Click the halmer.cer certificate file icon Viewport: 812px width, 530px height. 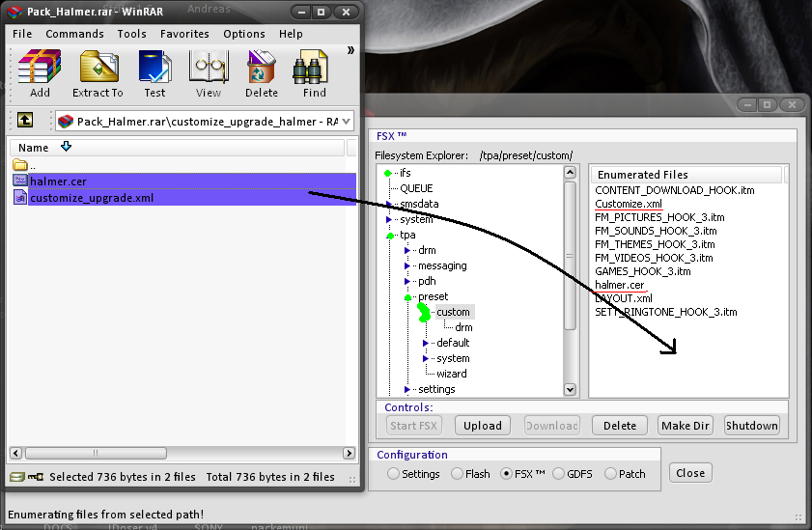click(20, 181)
